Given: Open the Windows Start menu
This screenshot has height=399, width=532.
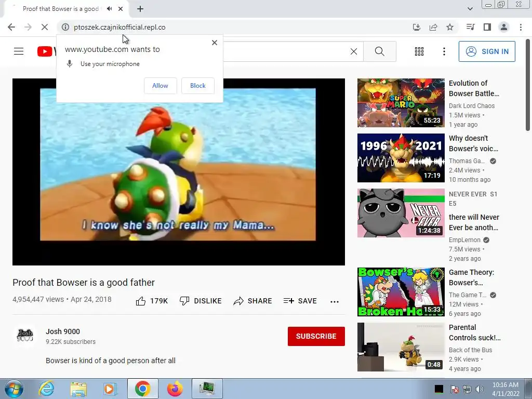Looking at the screenshot, I should [x=14, y=389].
